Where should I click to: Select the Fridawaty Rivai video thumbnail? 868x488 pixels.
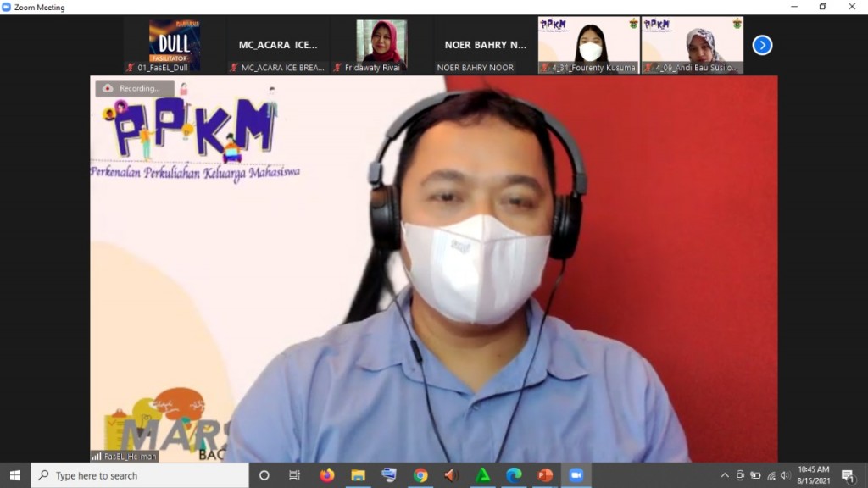(x=381, y=46)
